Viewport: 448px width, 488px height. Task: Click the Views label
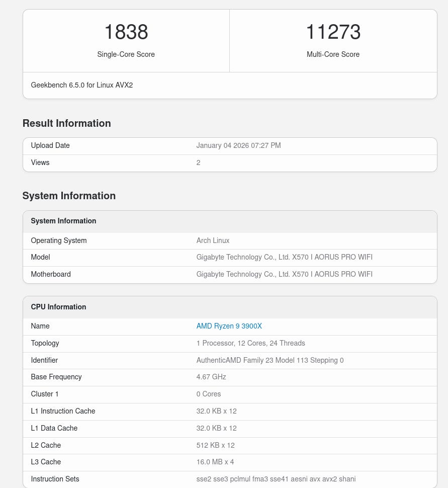[40, 162]
